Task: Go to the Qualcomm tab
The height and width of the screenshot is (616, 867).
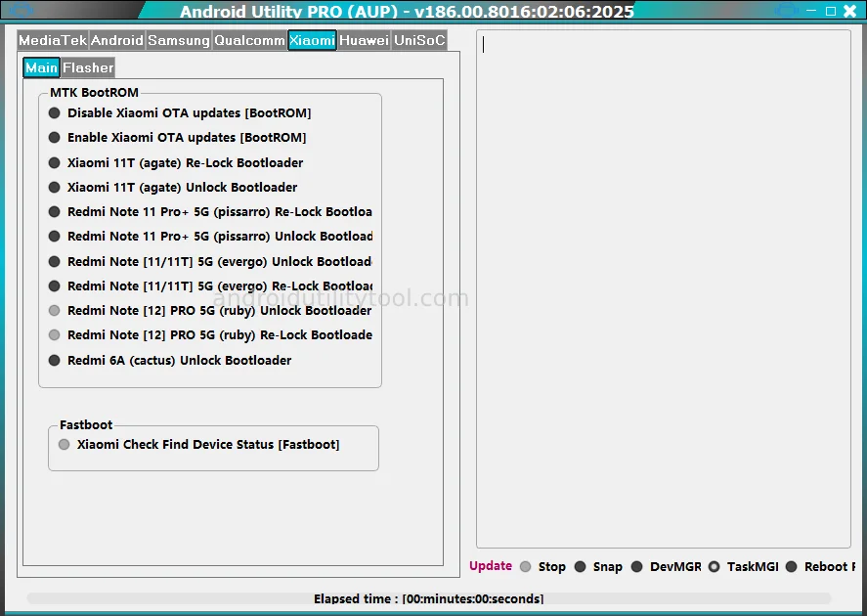Action: 249,40
